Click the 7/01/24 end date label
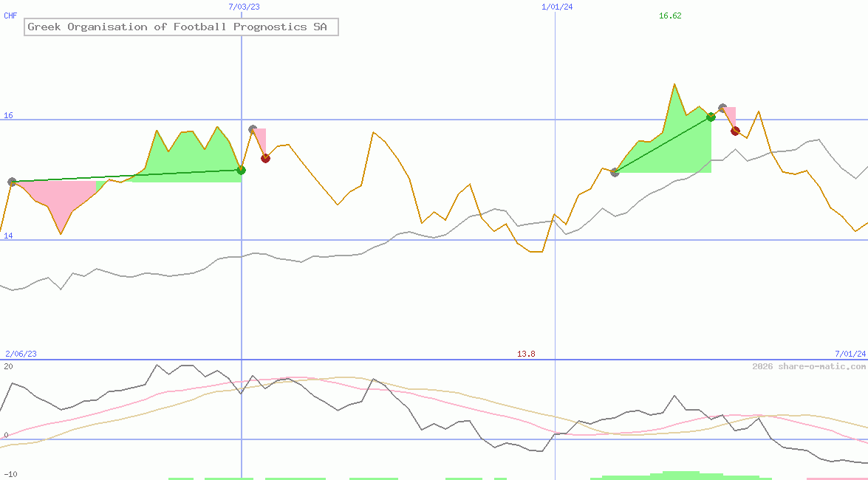 point(850,354)
